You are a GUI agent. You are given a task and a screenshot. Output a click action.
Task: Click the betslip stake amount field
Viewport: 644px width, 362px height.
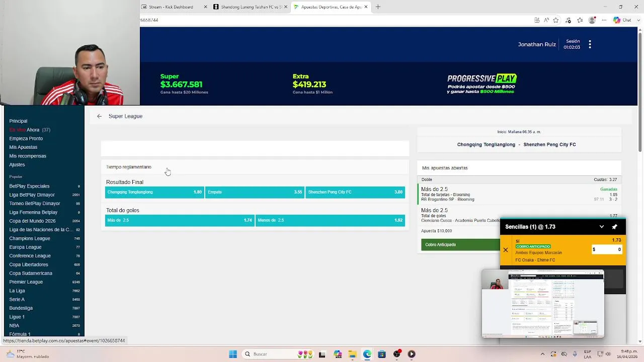(x=607, y=249)
